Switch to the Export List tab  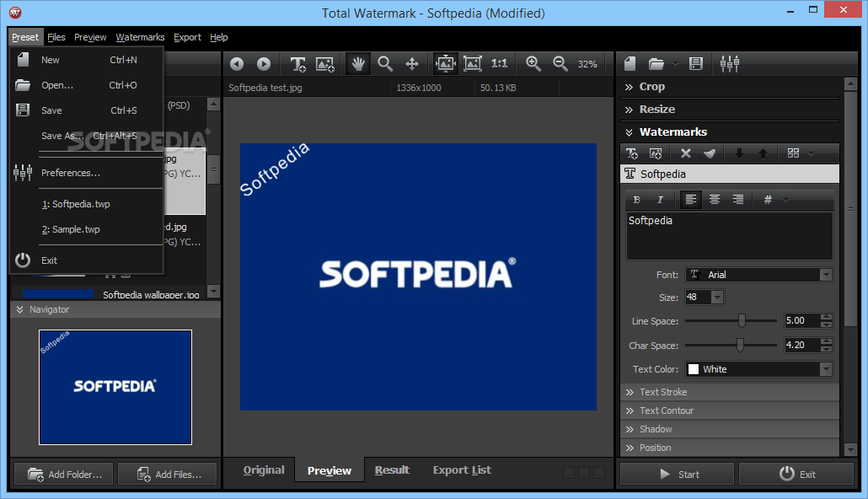coord(462,470)
